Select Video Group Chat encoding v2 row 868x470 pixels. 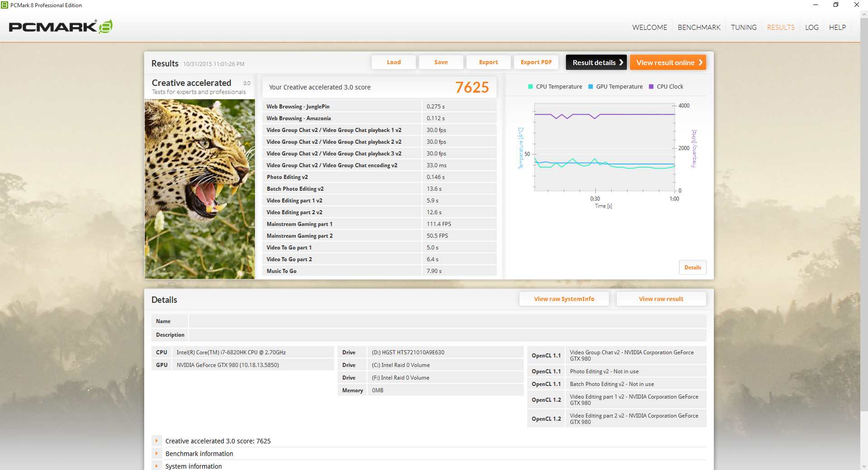tap(379, 165)
